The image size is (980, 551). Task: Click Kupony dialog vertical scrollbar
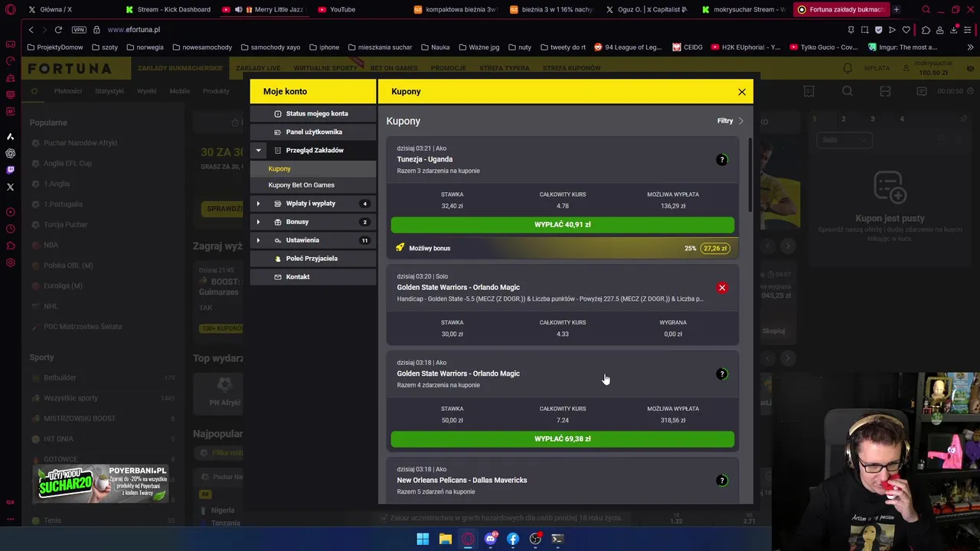pyautogui.click(x=750, y=176)
